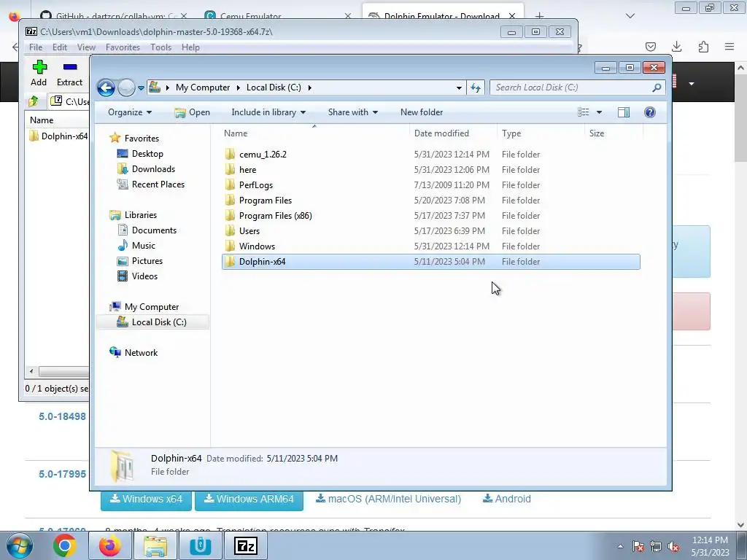Open the Help menu in 7-Zip
Viewport: 747px width, 560px height.
[190, 47]
